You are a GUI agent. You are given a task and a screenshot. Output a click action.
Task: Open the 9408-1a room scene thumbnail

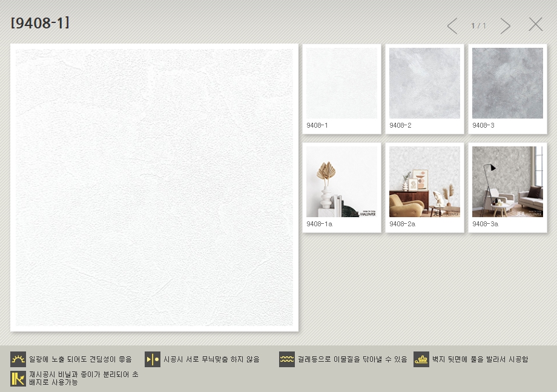341,181
